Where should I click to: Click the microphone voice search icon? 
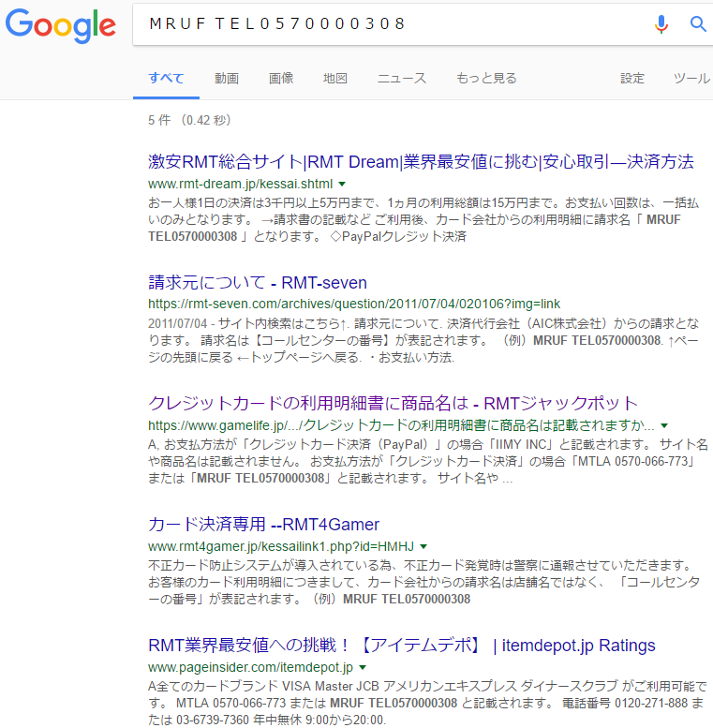661,24
